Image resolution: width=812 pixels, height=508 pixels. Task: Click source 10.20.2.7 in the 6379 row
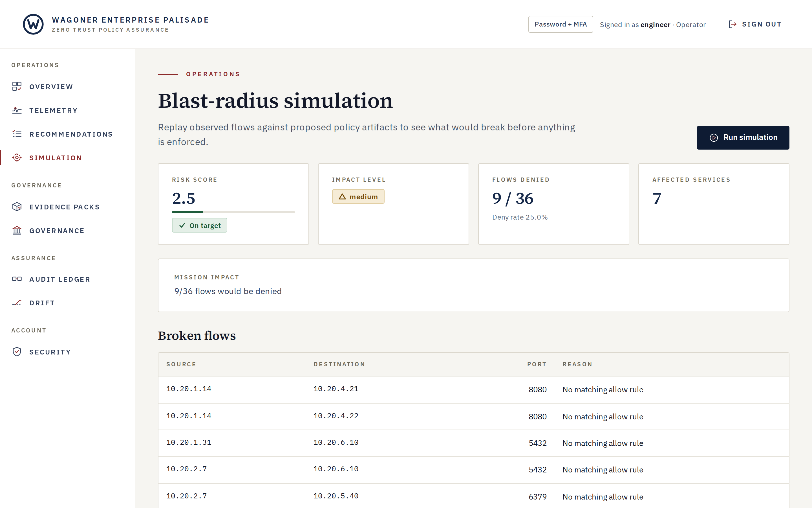(x=187, y=496)
